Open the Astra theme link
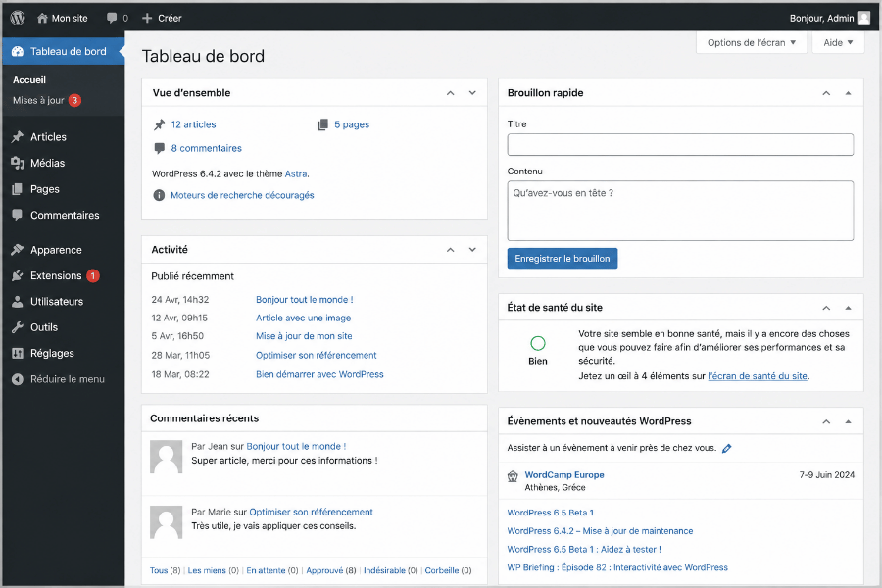This screenshot has height=588, width=882. (296, 173)
